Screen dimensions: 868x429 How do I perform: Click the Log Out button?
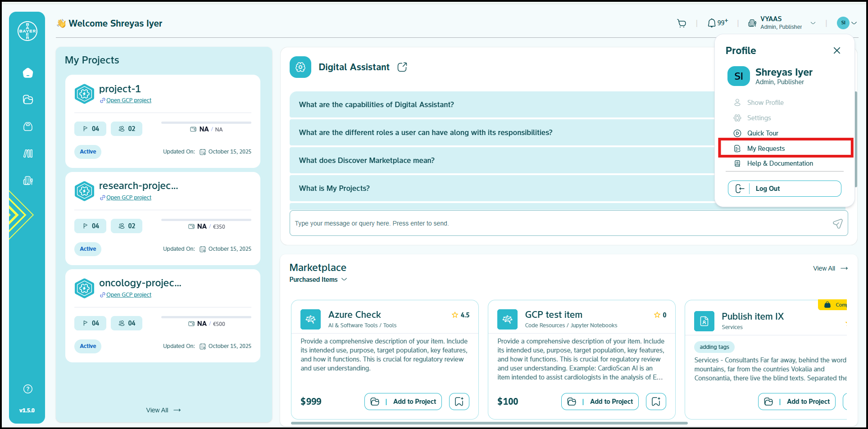(x=784, y=189)
